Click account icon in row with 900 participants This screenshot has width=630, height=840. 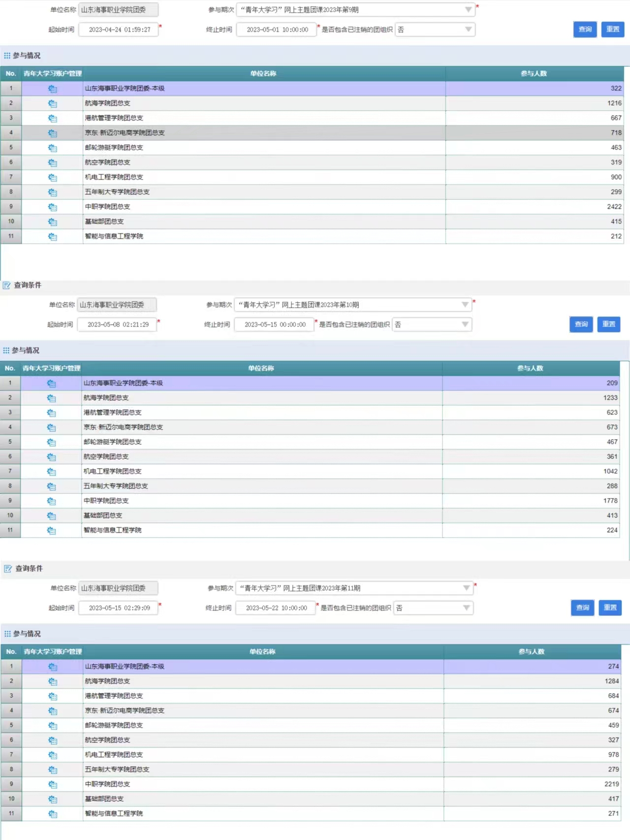pos(53,177)
